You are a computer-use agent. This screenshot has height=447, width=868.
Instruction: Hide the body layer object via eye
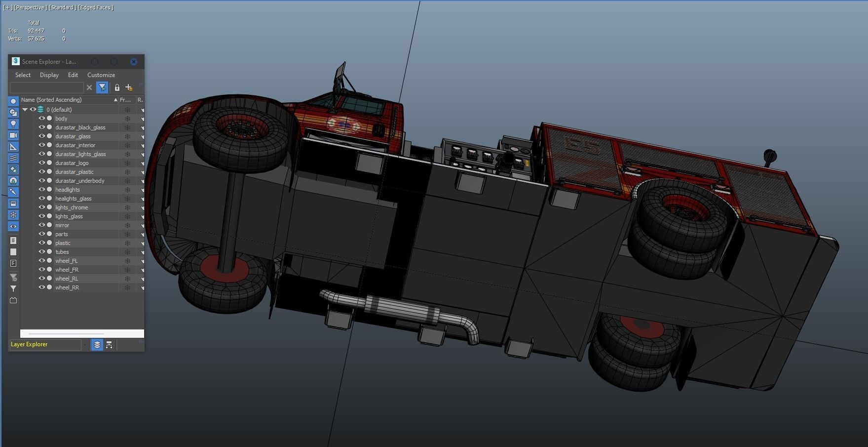[x=42, y=119]
